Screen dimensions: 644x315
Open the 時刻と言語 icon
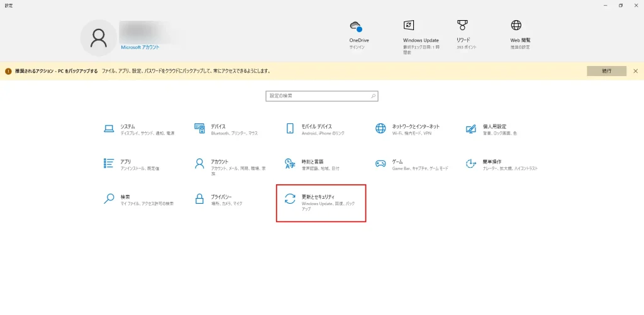pos(290,163)
